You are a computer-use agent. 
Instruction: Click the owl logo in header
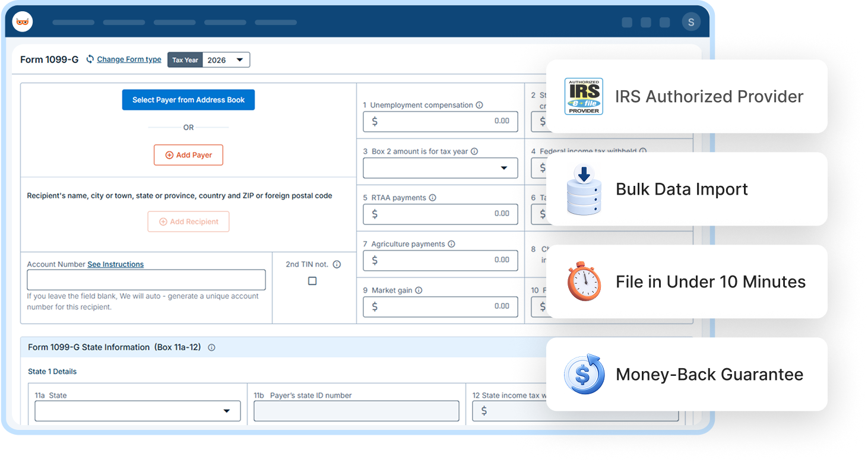pos(23,22)
